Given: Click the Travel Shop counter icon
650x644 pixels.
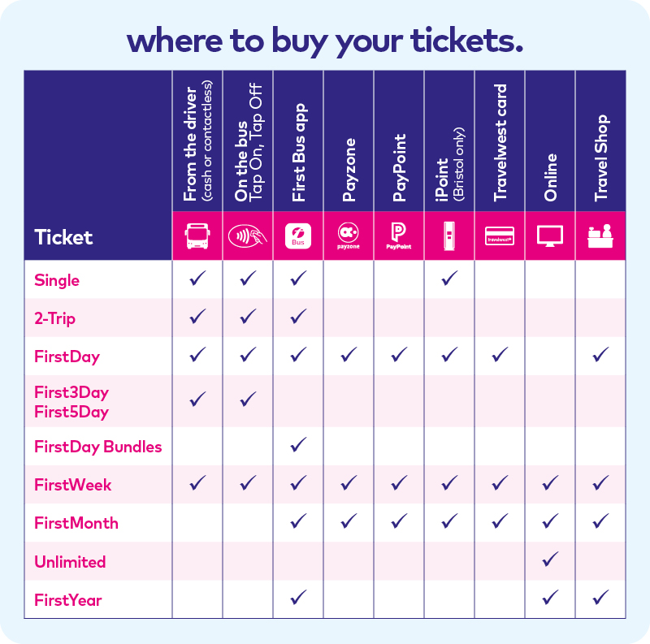Looking at the screenshot, I should tap(600, 236).
